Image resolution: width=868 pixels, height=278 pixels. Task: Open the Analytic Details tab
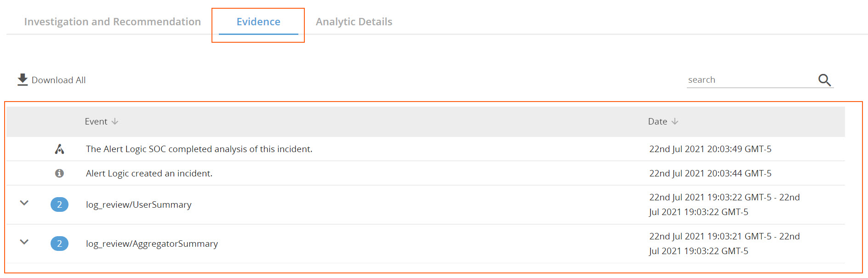pos(354,22)
